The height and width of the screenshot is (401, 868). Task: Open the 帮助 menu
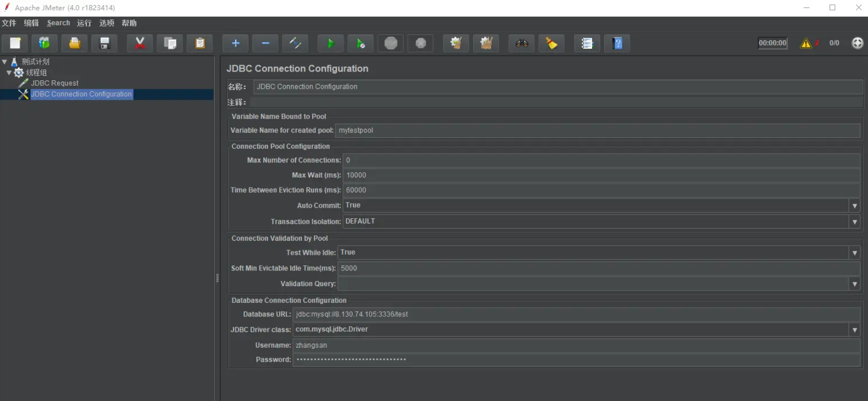pos(129,23)
